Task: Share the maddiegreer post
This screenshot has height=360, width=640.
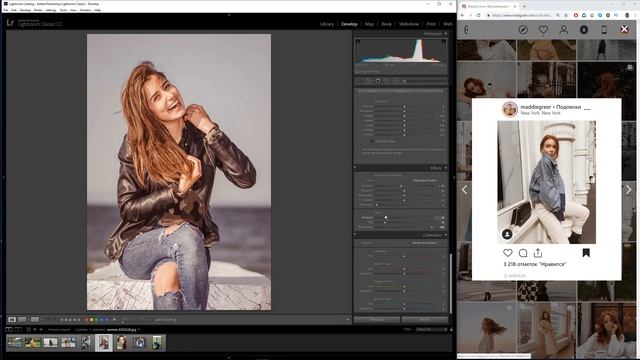Action: pos(538,253)
